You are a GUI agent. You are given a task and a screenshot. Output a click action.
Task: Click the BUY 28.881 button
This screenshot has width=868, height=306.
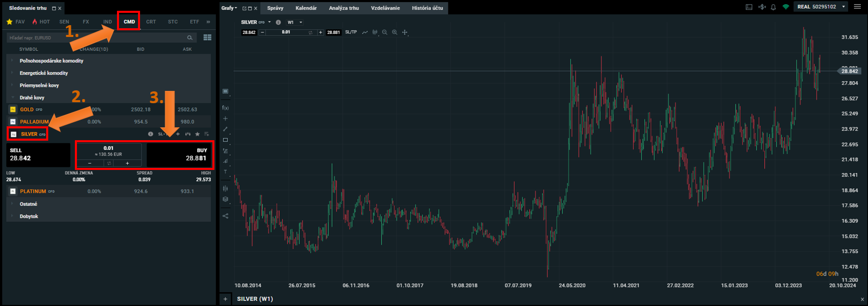pyautogui.click(x=177, y=155)
